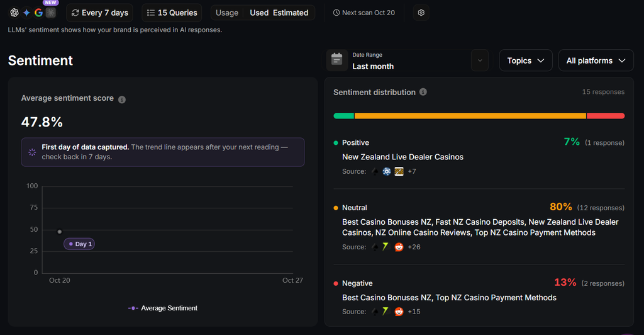Click the orange neutral segment of distribution bar
Image resolution: width=644 pixels, height=335 pixels.
(x=470, y=116)
